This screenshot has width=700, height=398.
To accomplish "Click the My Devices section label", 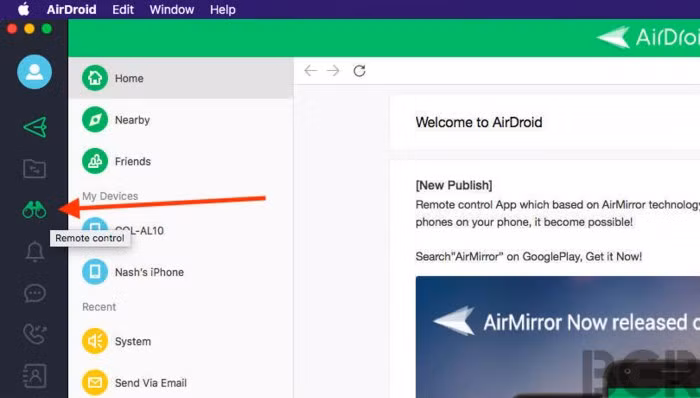I will [x=110, y=196].
